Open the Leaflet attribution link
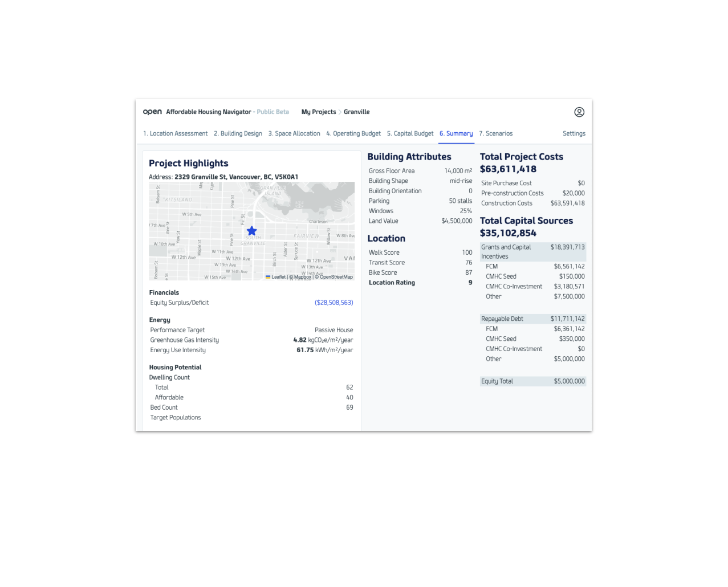Image resolution: width=728 pixels, height=587 pixels. tap(278, 276)
